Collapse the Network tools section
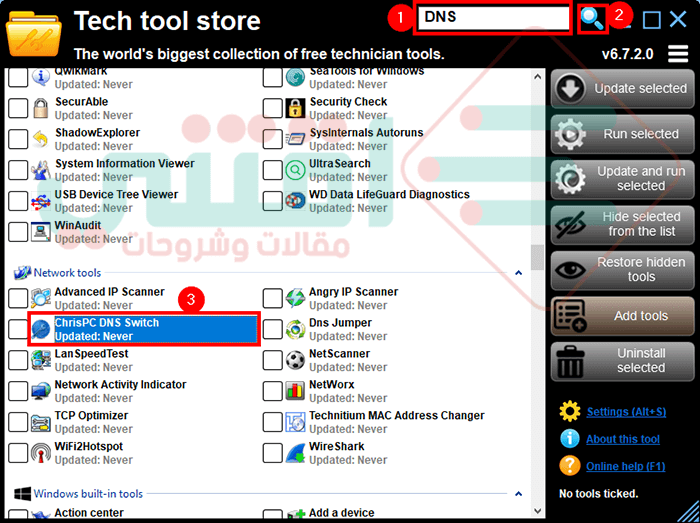Image resolution: width=700 pixels, height=523 pixels. (x=518, y=273)
